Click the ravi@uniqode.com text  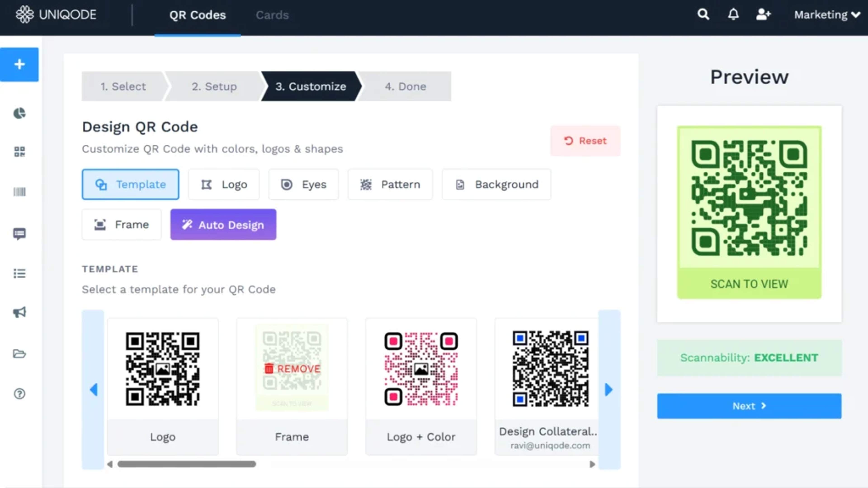click(550, 446)
